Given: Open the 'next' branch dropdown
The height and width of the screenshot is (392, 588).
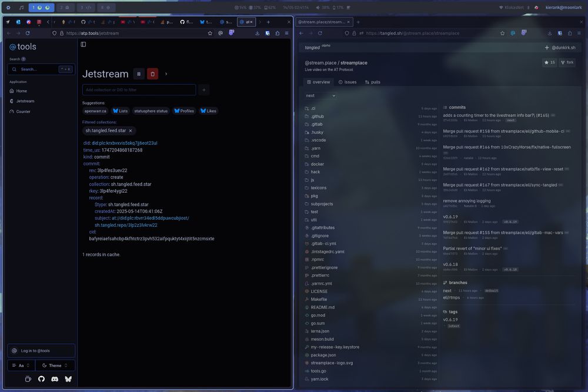Looking at the screenshot, I should pyautogui.click(x=320, y=96).
